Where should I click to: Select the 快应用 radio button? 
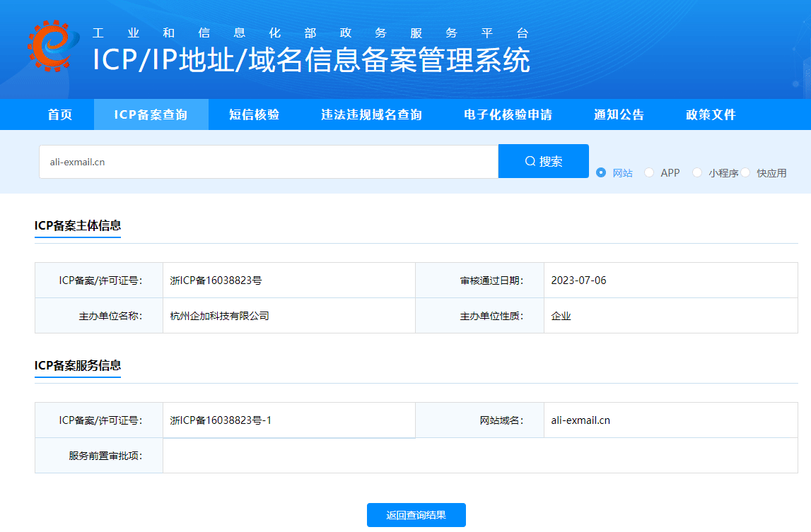tap(747, 172)
